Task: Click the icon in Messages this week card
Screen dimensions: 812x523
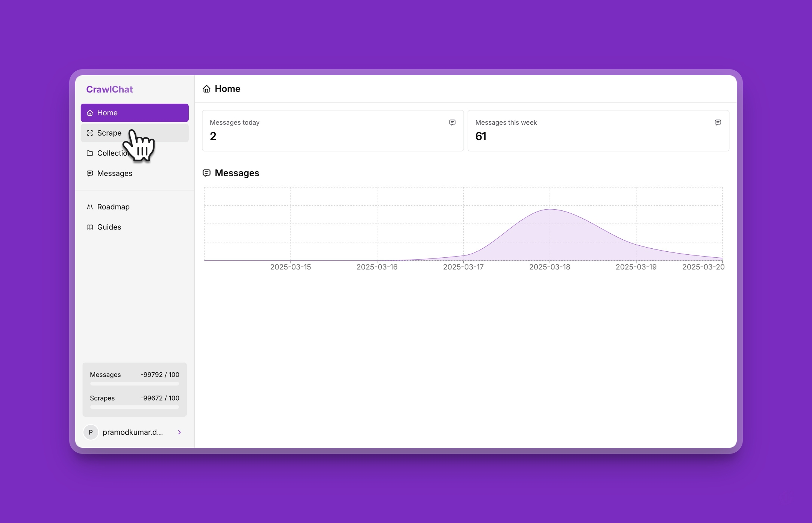Action: click(718, 122)
